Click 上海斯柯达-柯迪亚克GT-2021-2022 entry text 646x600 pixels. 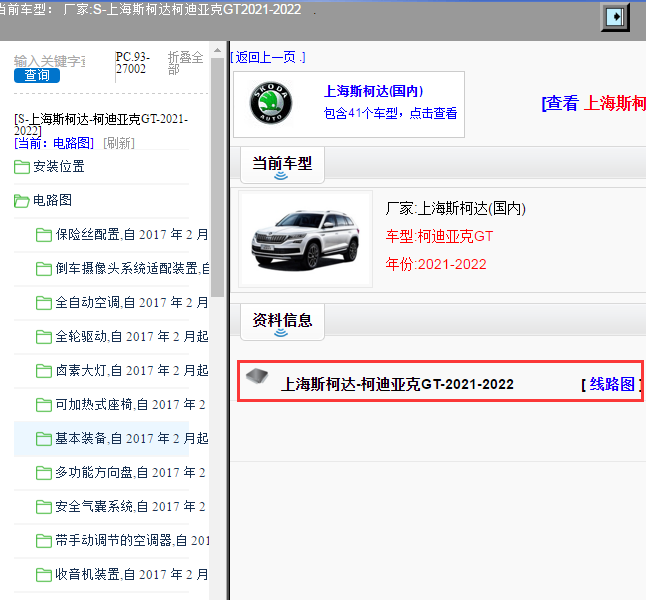click(x=397, y=384)
